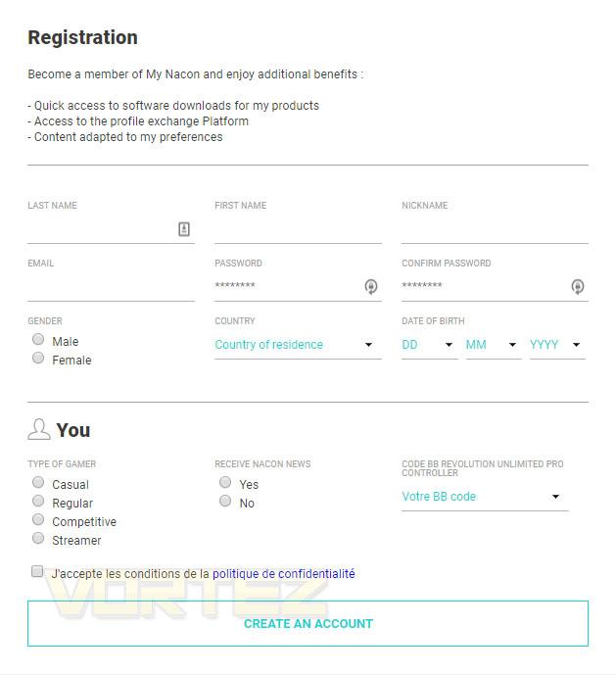The width and height of the screenshot is (616, 675).
Task: Select the Male gender option
Action: tap(38, 339)
